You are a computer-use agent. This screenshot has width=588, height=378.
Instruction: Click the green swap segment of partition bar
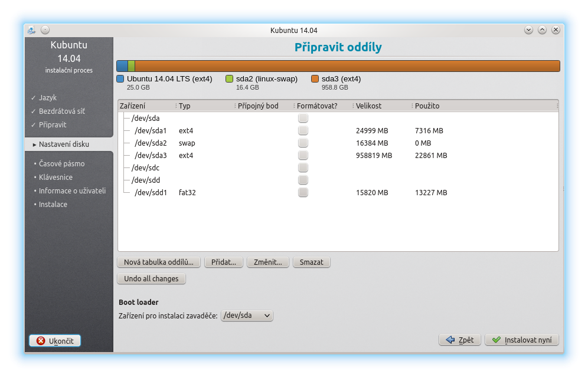pos(131,66)
